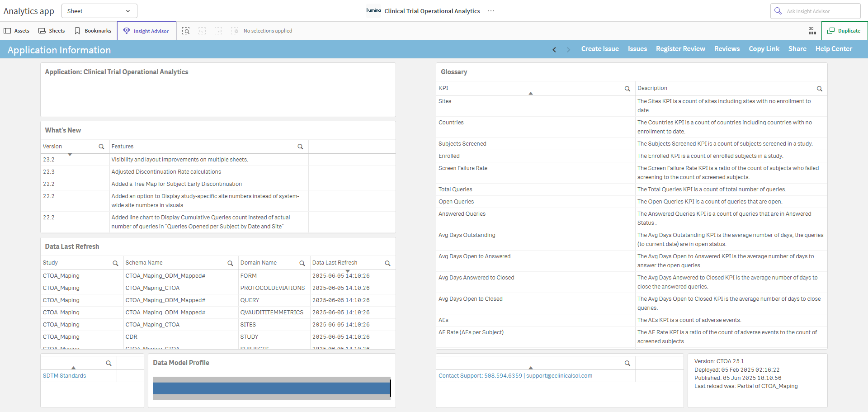
Task: Toggle the Insight Advisor button
Action: [146, 31]
